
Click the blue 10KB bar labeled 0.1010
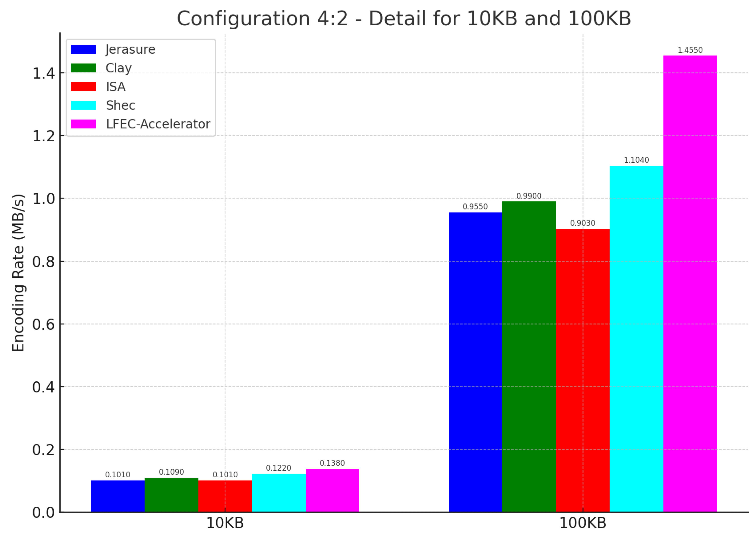click(117, 496)
